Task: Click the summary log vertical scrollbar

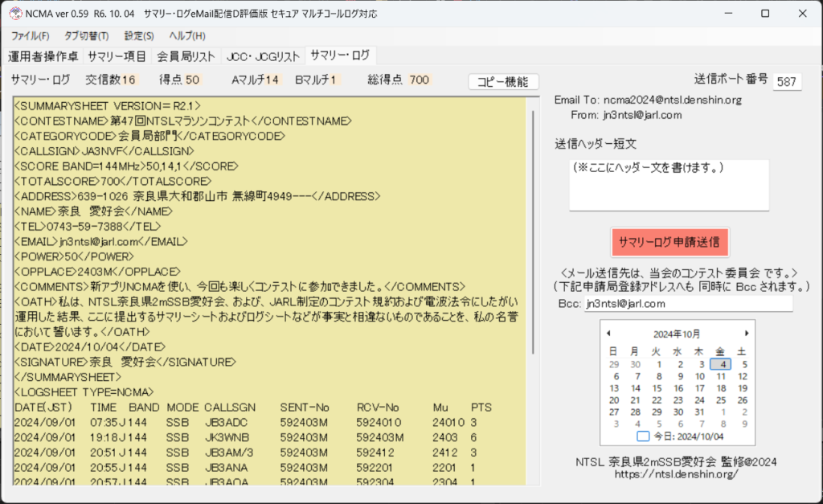Action: point(533,241)
